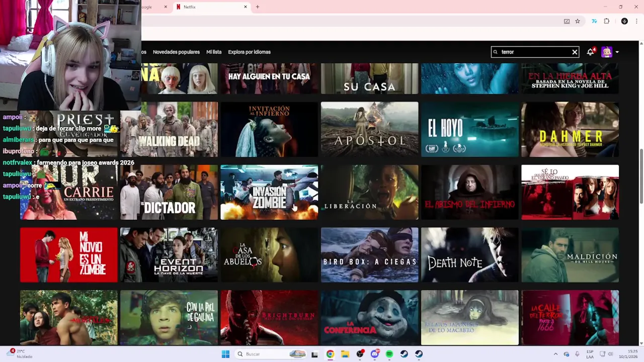
Task: Open the first Steam taskbar icon
Action: [404, 354]
